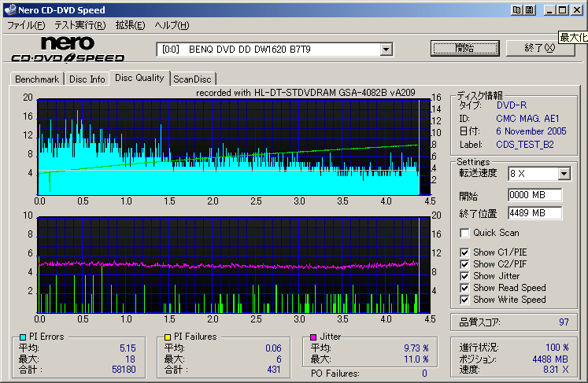The width and height of the screenshot is (588, 383).
Task: Click the disc label CDS_TEST_B2
Action: pos(525,145)
